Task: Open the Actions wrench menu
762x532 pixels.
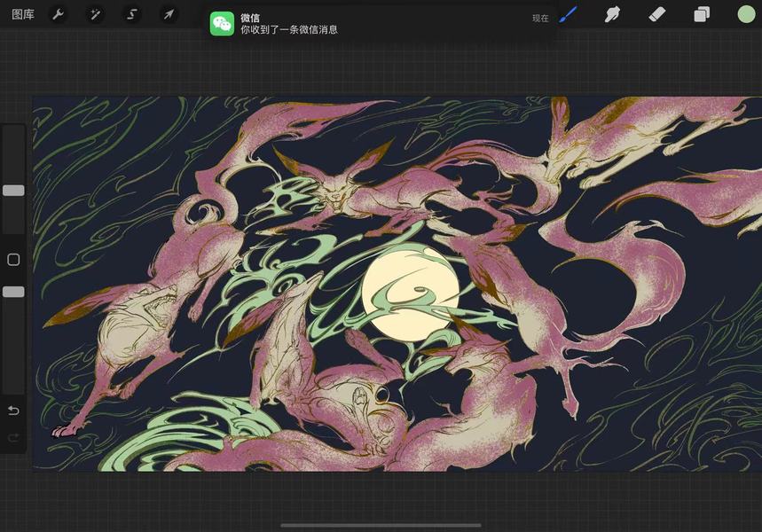Action: (x=58, y=14)
